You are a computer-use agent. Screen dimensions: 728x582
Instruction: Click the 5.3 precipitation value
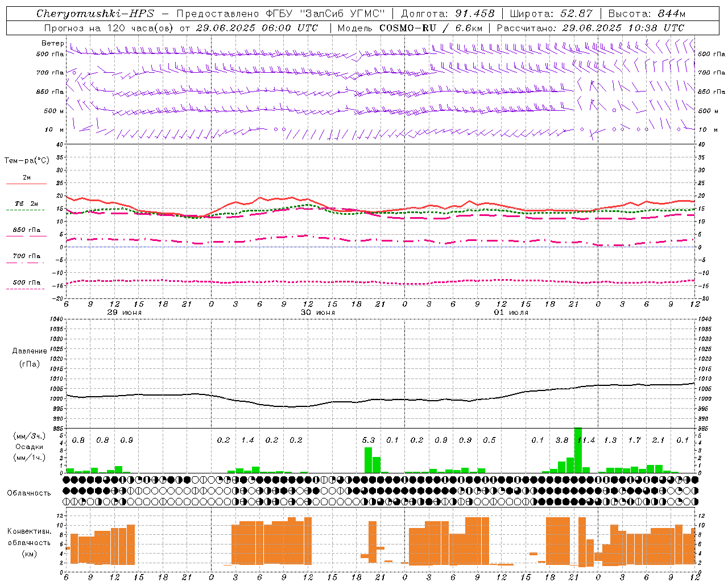coord(369,440)
